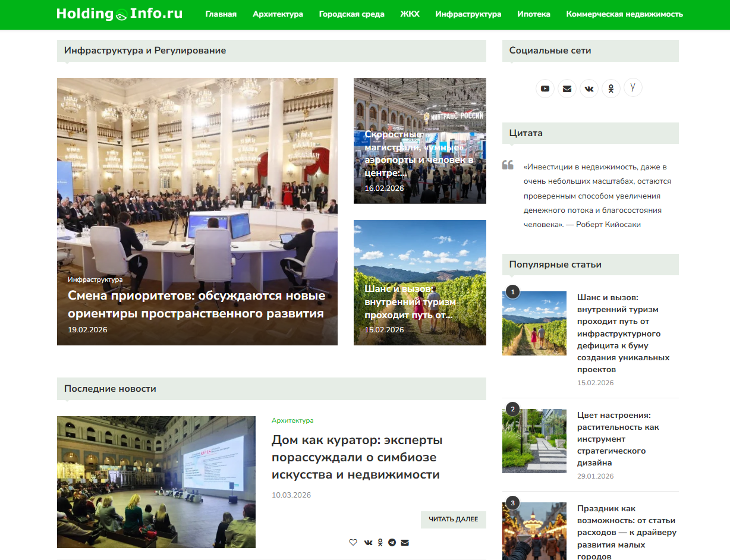Go to Главная in the top menu
Screen dimensions: 730x560
[x=221, y=14]
